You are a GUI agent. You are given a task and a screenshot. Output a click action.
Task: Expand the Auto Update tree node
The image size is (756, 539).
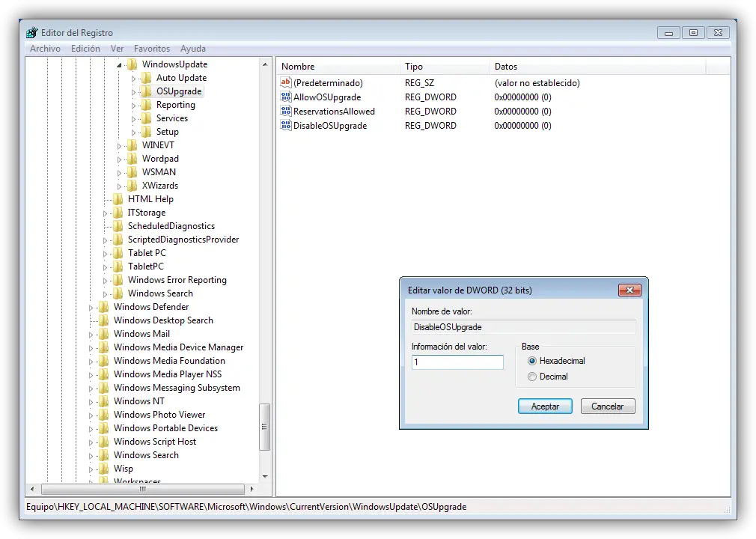(x=133, y=78)
